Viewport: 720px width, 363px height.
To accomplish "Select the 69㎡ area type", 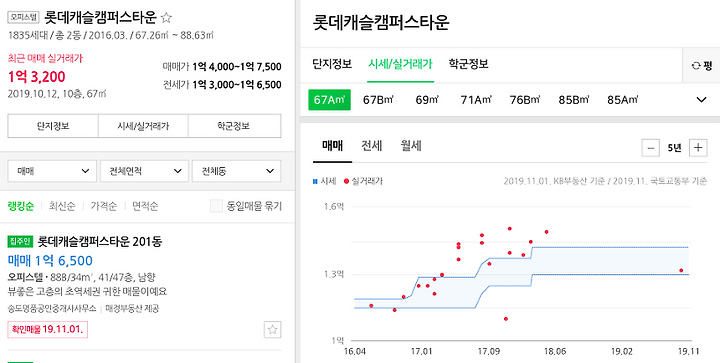I will tap(427, 100).
